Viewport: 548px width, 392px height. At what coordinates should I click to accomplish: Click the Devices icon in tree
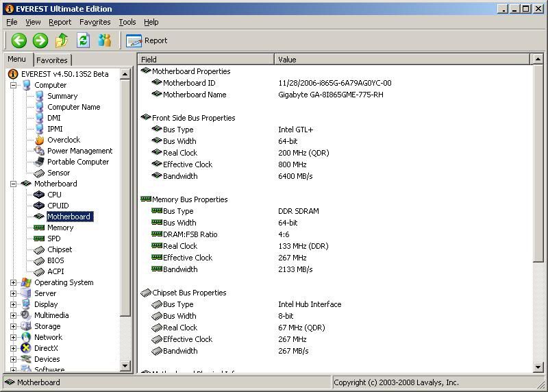(x=26, y=359)
